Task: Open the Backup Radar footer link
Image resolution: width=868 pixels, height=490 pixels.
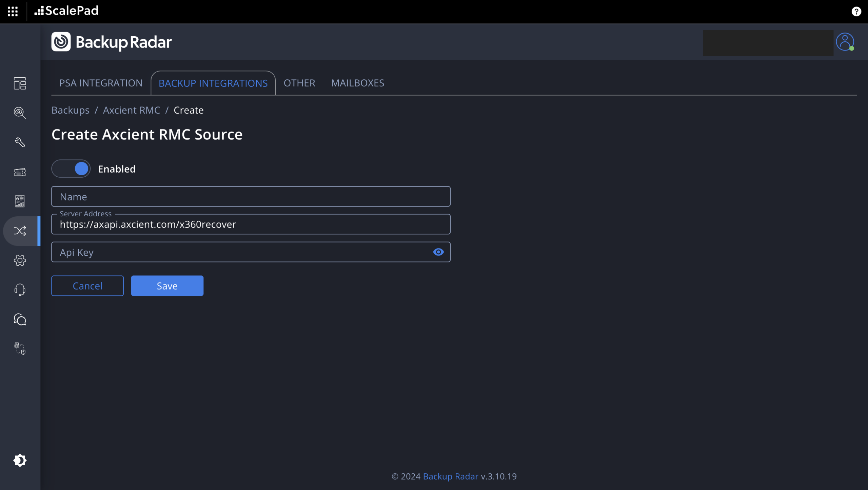Action: tap(451, 476)
